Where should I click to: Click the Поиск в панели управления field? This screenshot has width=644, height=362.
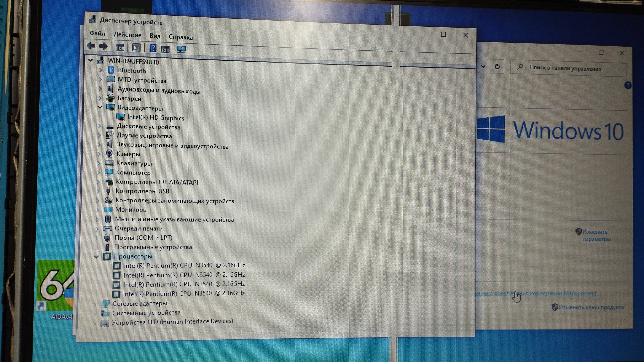[568, 68]
